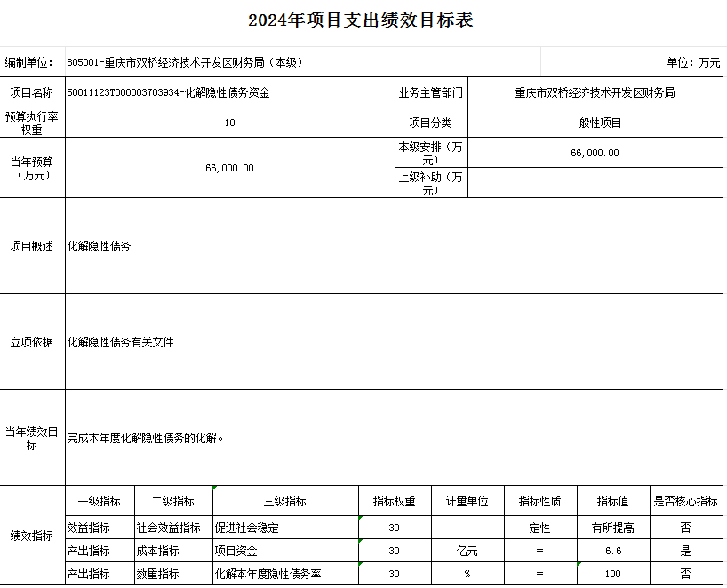Image resolution: width=727 pixels, height=588 pixels.
Task: Select the 指标权重 header cell
Action: pyautogui.click(x=395, y=501)
